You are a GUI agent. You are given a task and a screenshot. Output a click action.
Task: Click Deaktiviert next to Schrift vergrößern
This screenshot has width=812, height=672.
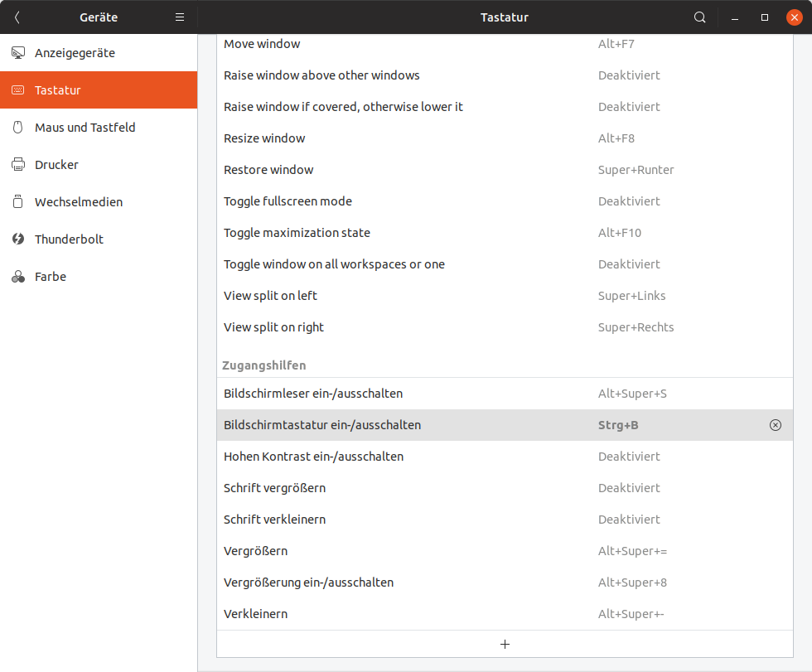click(629, 488)
